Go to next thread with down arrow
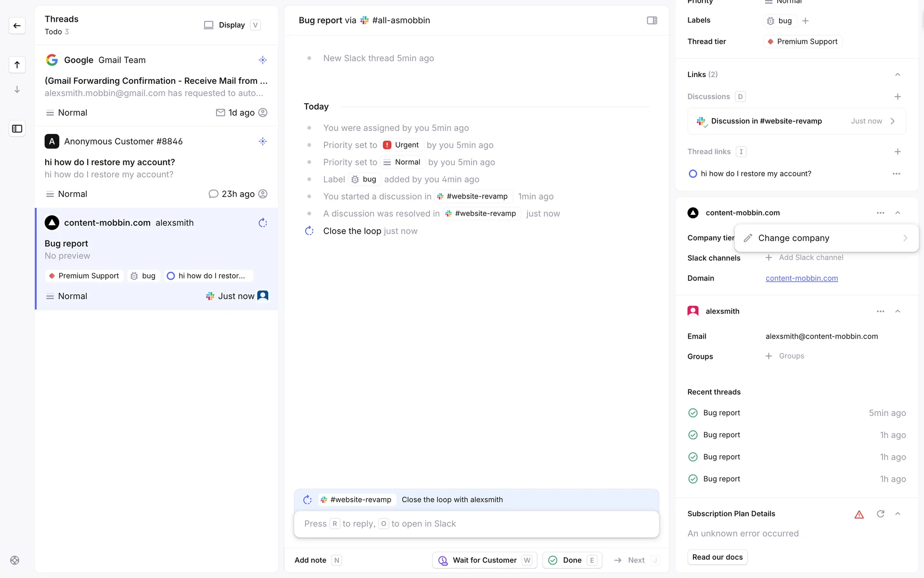The height and width of the screenshot is (578, 924). [x=17, y=90]
